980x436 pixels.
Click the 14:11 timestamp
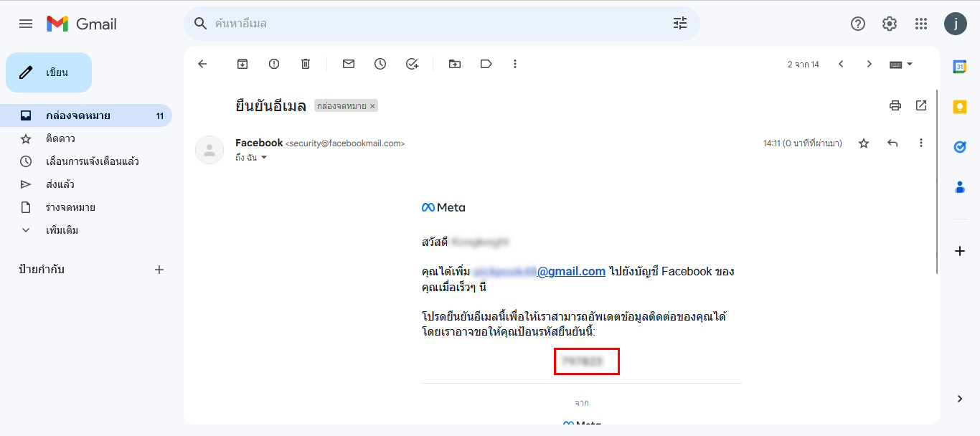pos(803,143)
